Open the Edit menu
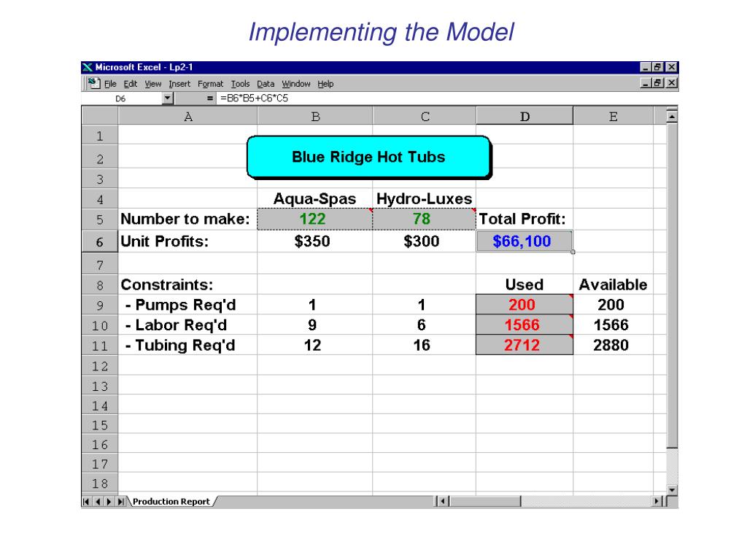 tap(130, 84)
